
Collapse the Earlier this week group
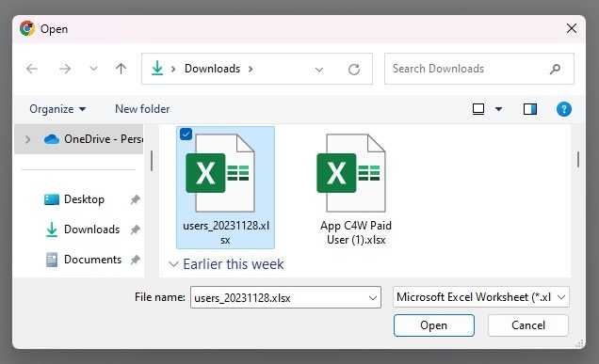pos(173,264)
